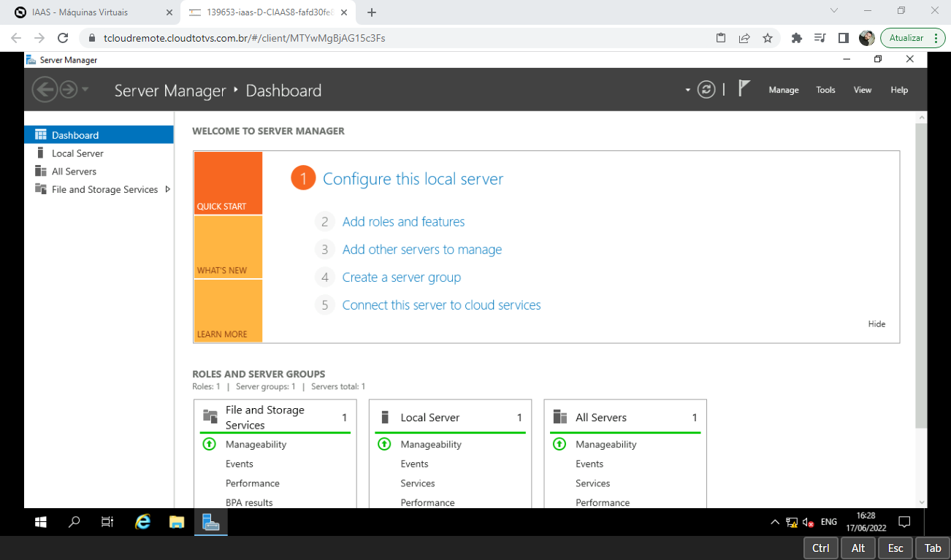Open BPA results in File and Storage tile
951x560 pixels.
click(x=249, y=502)
